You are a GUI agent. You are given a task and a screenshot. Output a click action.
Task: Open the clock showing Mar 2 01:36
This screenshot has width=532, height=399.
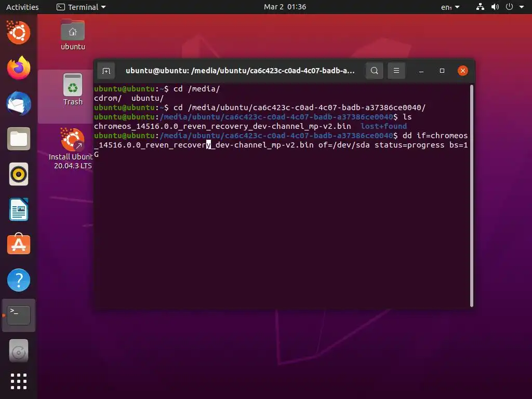coord(285,7)
